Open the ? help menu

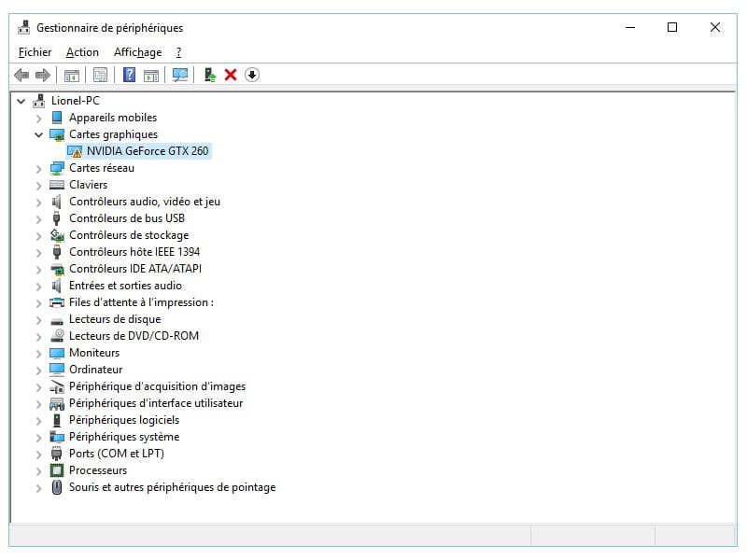[x=178, y=52]
